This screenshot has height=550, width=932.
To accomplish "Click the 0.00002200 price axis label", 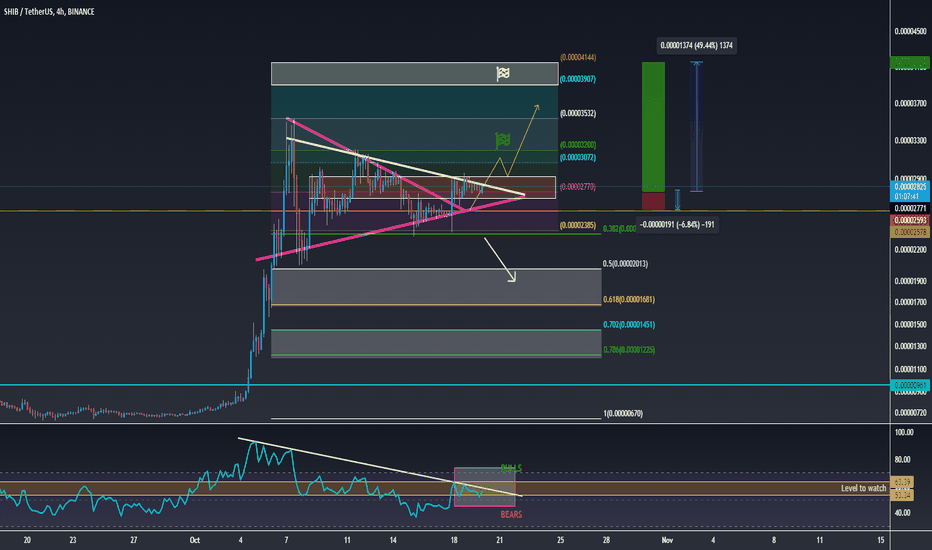I will pyautogui.click(x=911, y=250).
